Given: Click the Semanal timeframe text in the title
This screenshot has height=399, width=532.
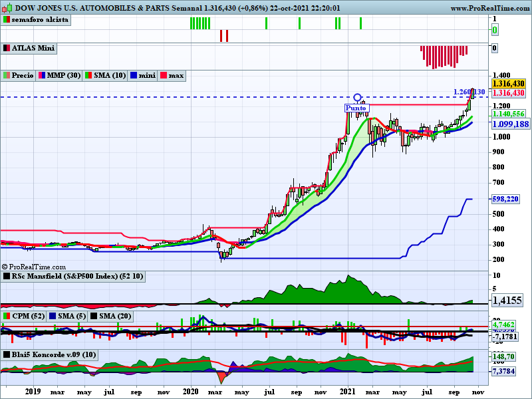Looking at the screenshot, I should click(186, 8).
